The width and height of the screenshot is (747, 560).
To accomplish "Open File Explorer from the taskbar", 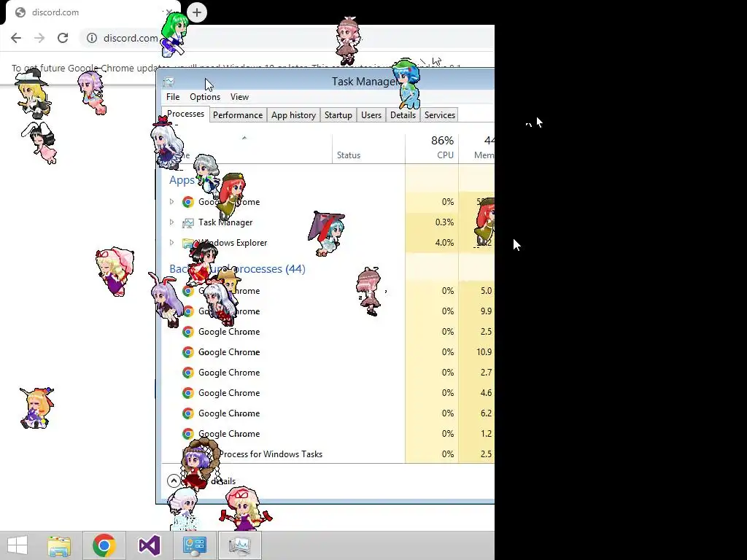I will click(59, 545).
